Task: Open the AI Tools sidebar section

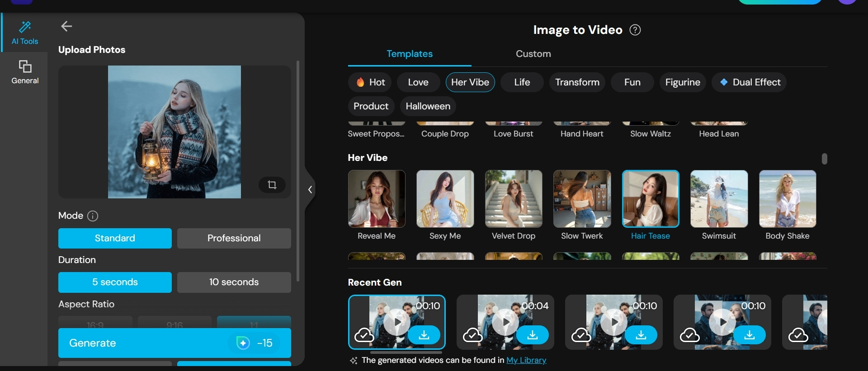Action: point(25,33)
